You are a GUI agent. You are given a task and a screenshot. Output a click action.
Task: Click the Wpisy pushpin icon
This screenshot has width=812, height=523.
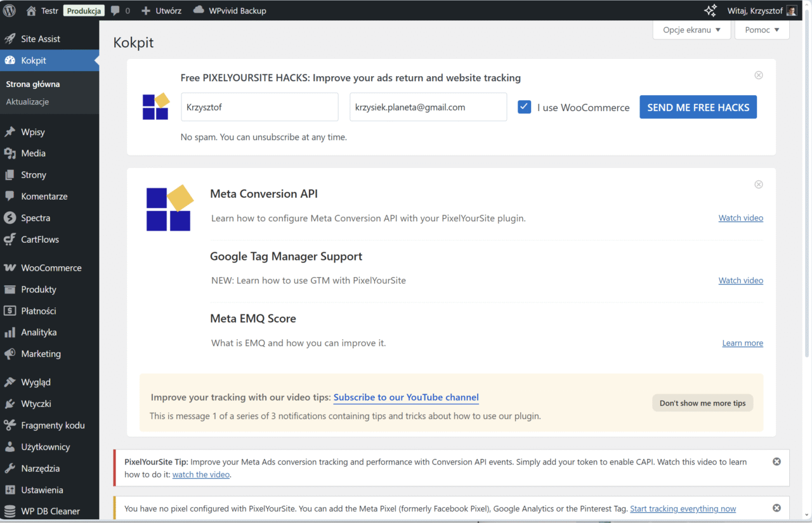(x=10, y=132)
